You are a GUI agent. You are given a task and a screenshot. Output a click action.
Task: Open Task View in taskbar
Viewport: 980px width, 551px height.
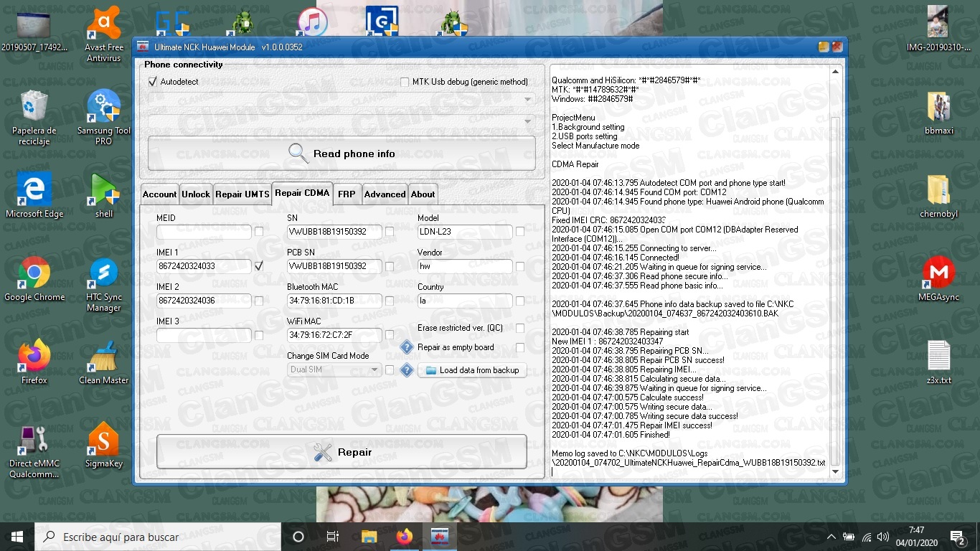(x=333, y=537)
